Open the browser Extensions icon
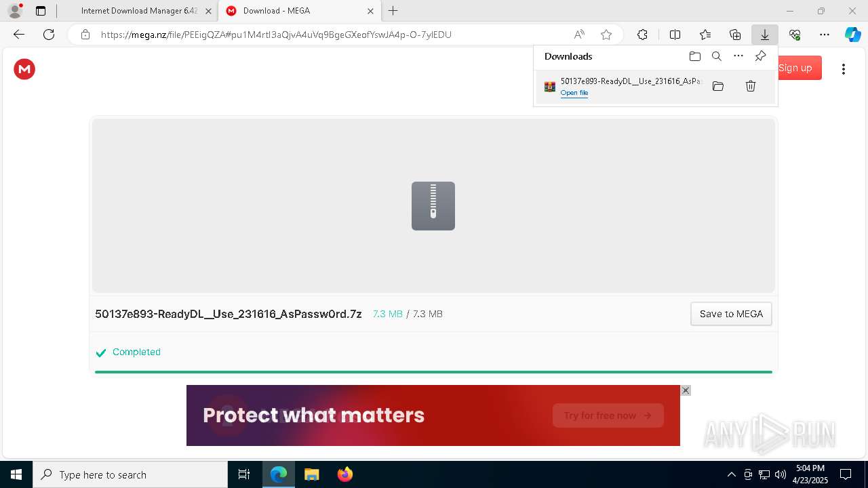Image resolution: width=868 pixels, height=488 pixels. coord(642,35)
